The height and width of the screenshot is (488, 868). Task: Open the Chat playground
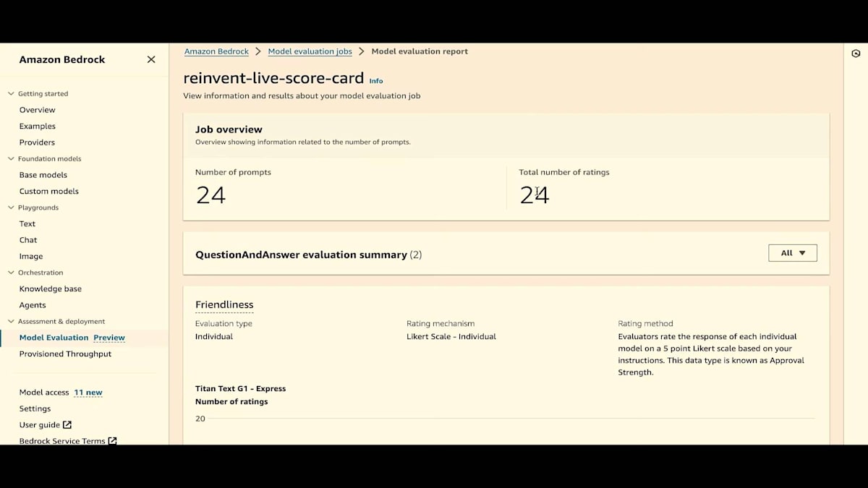[28, 240]
